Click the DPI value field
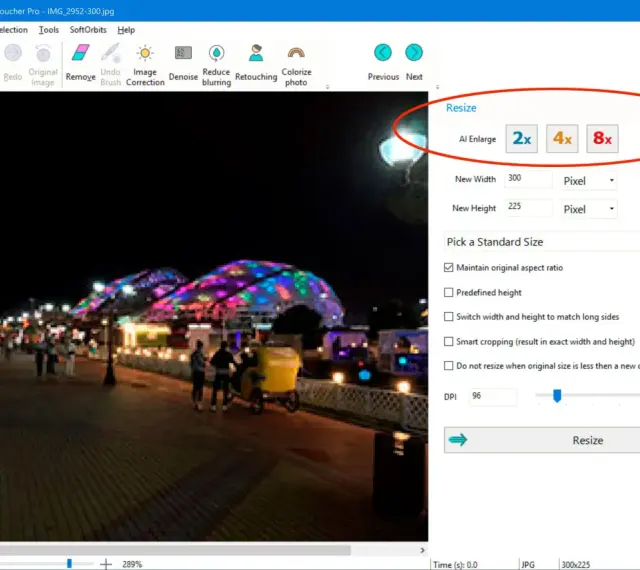This screenshot has height=570, width=640. click(493, 396)
